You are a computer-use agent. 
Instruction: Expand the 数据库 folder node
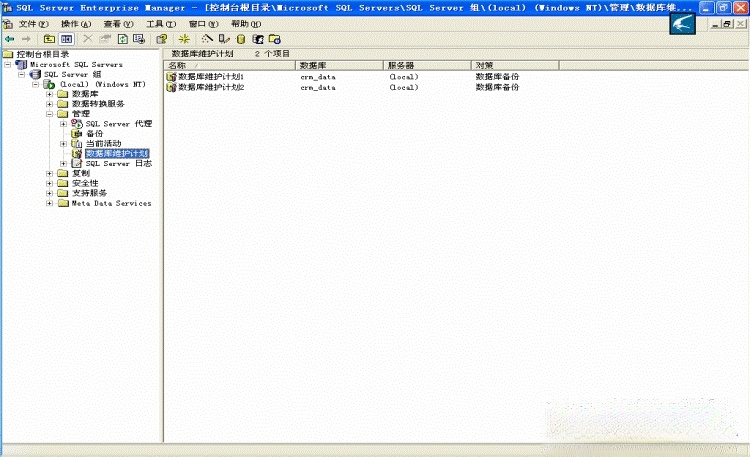tap(49, 94)
